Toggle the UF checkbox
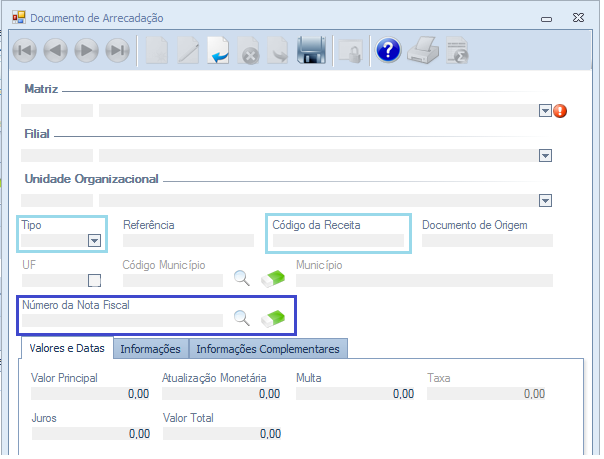The height and width of the screenshot is (459, 604). coord(95,280)
